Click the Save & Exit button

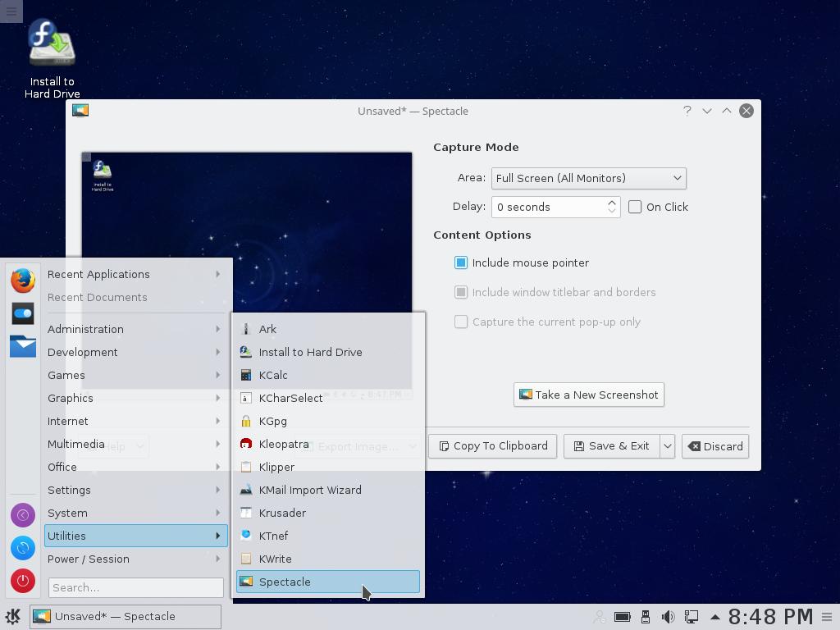612,446
